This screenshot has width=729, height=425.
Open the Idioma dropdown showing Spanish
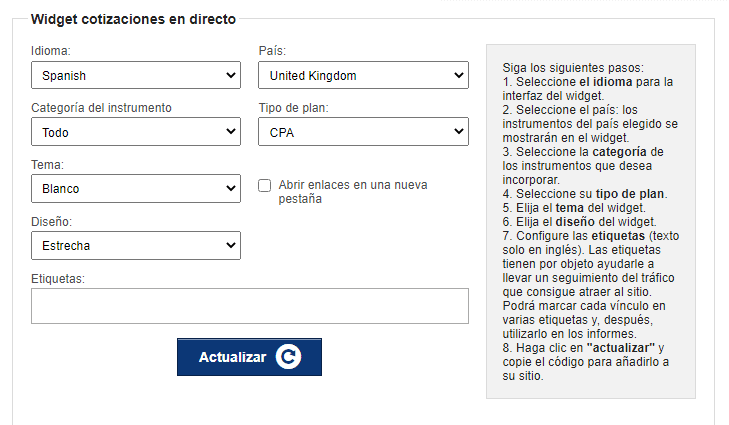[135, 75]
